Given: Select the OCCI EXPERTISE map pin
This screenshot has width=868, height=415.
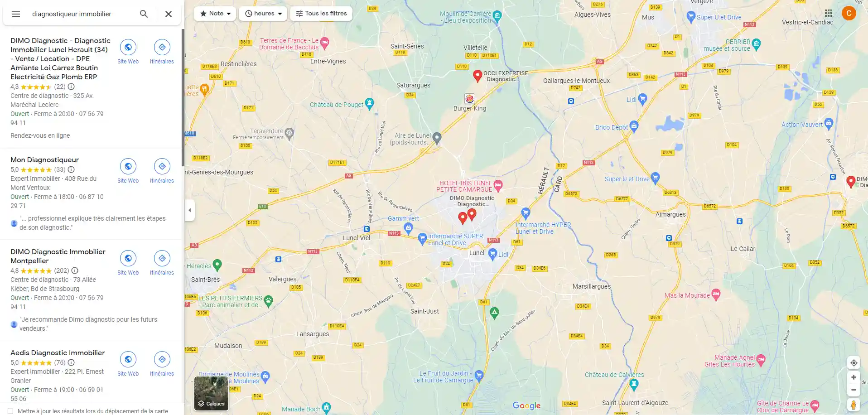Looking at the screenshot, I should [477, 76].
